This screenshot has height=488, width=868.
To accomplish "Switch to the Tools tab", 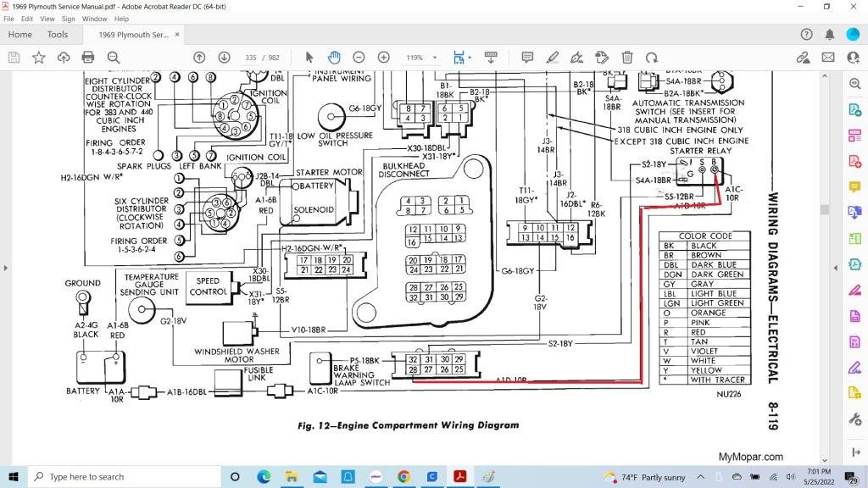I will 58,35.
